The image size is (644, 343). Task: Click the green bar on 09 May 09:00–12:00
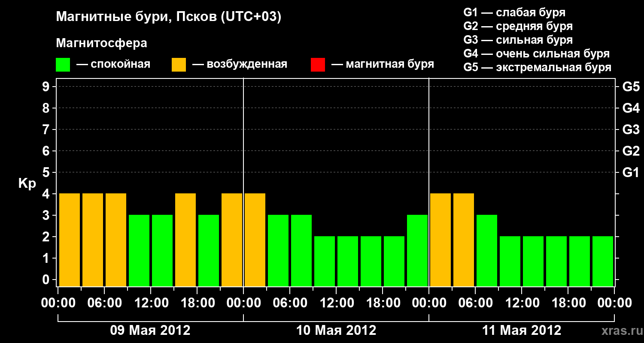139,250
